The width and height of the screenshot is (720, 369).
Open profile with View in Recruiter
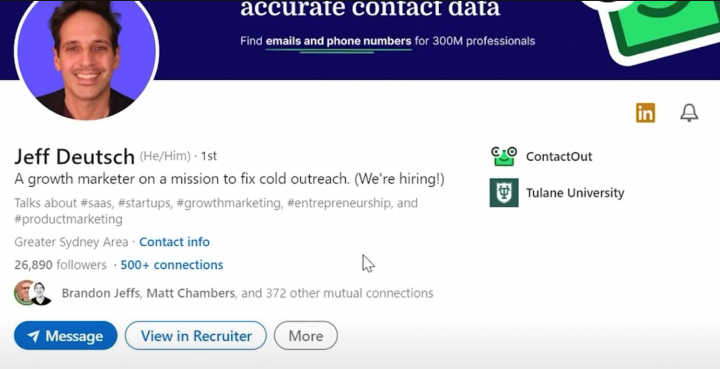pos(196,336)
